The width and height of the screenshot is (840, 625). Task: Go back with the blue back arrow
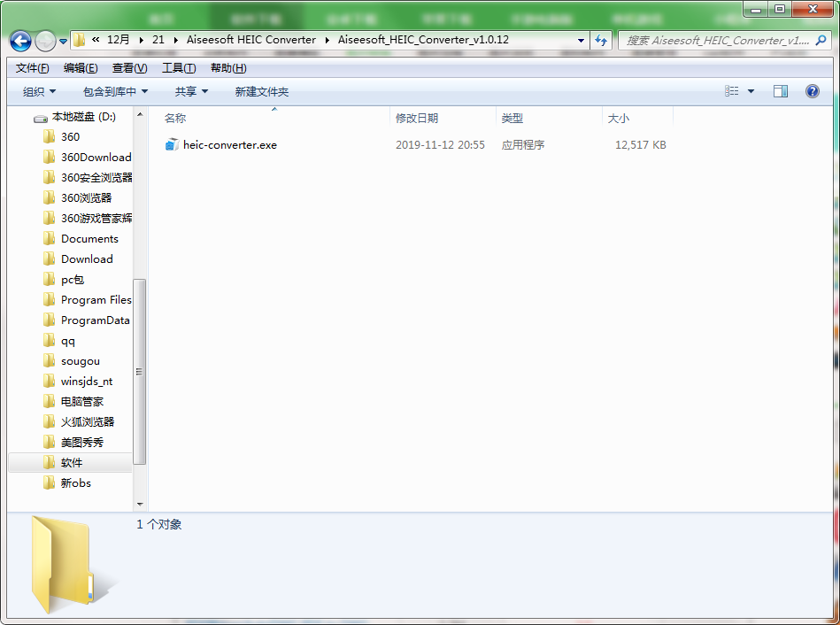[20, 41]
